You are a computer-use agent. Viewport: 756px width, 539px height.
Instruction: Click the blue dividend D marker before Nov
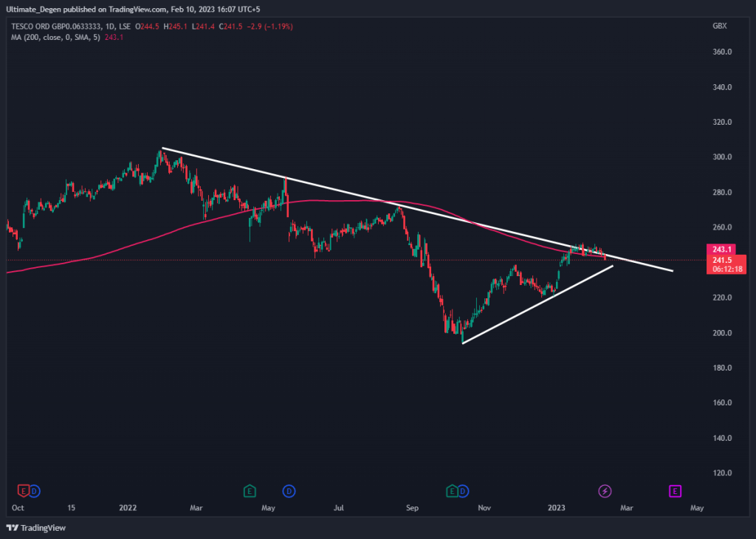coord(463,491)
